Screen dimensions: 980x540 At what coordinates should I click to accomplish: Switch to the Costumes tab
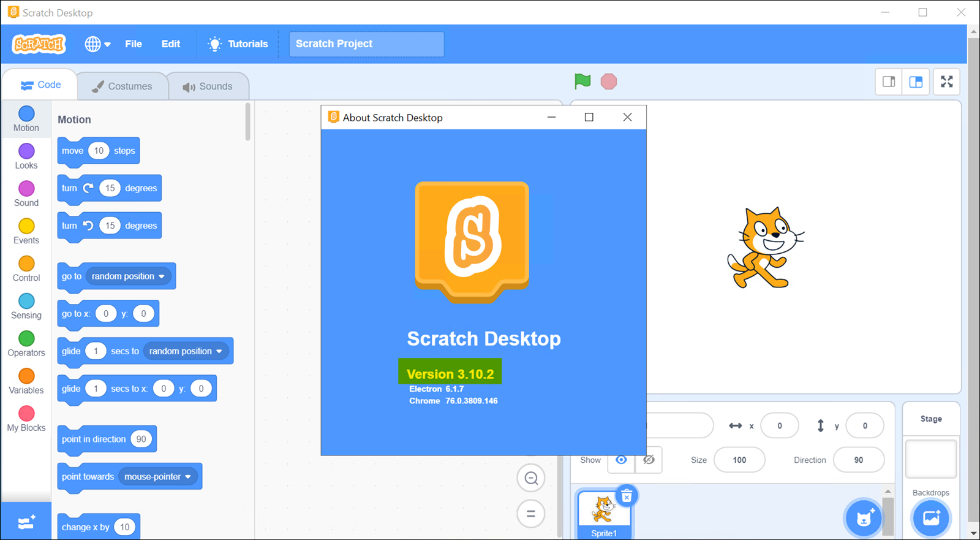click(122, 86)
